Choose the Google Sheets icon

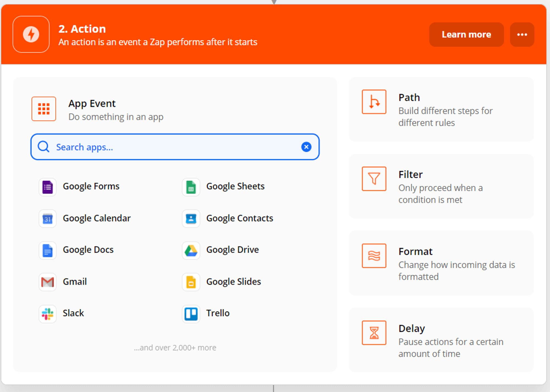coord(191,187)
